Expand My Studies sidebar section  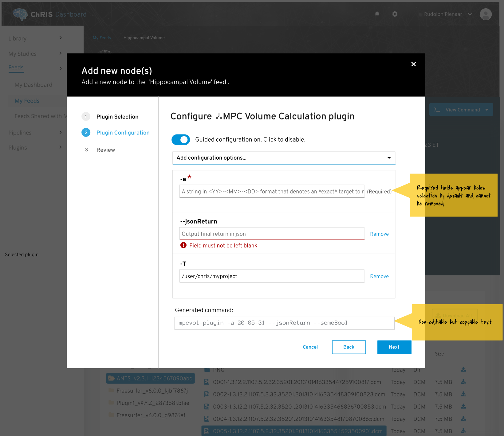point(61,53)
